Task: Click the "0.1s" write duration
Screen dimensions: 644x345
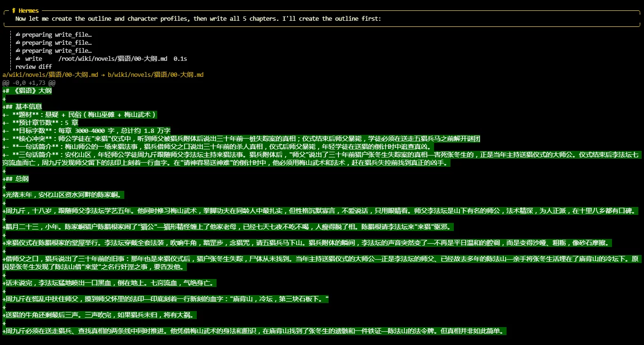Action: pos(180,58)
